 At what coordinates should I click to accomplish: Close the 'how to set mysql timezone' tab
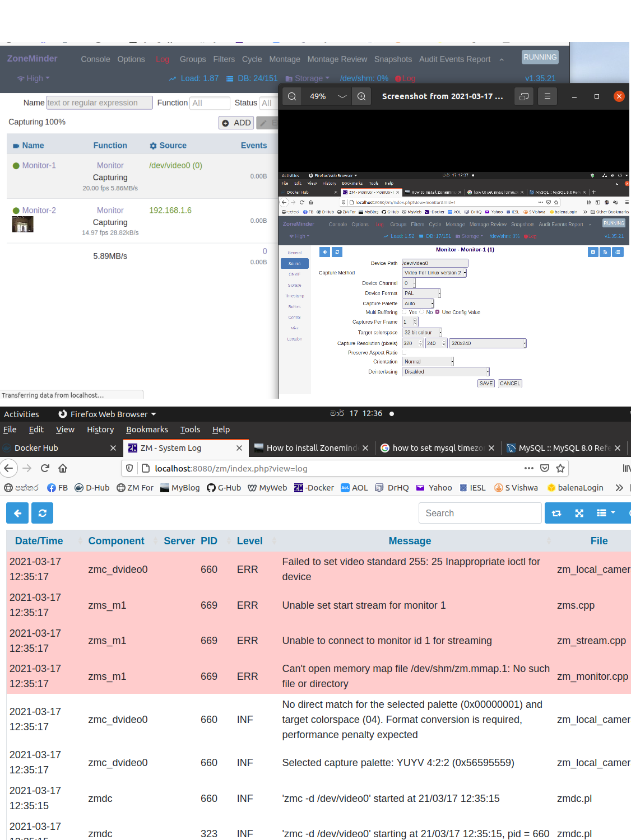pos(491,448)
